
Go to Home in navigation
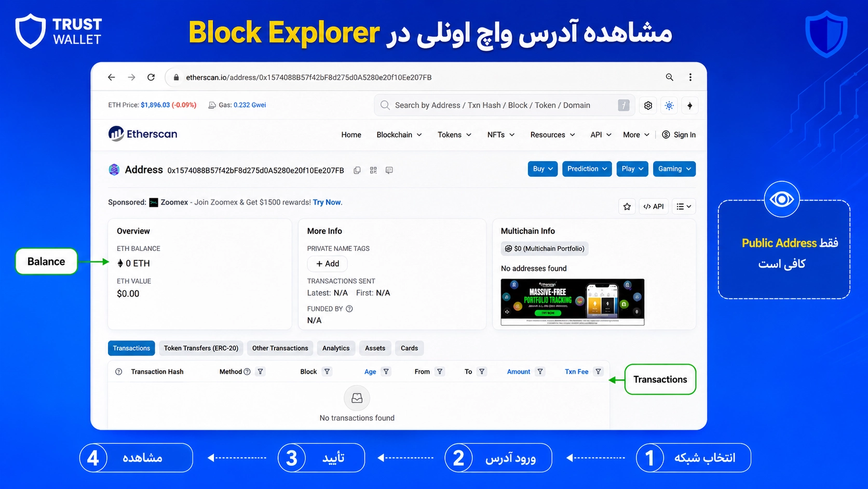351,135
